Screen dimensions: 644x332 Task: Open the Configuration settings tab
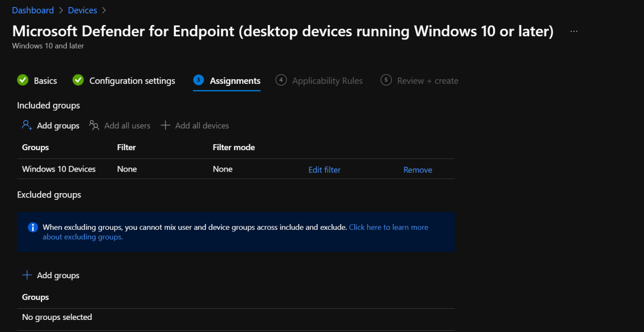coord(132,81)
